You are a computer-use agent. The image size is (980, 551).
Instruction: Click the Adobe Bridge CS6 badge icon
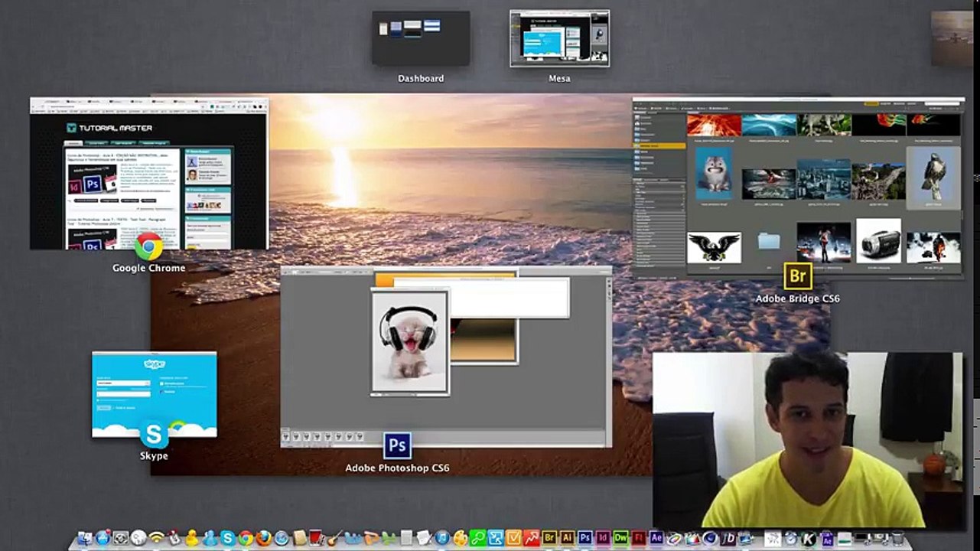point(798,275)
